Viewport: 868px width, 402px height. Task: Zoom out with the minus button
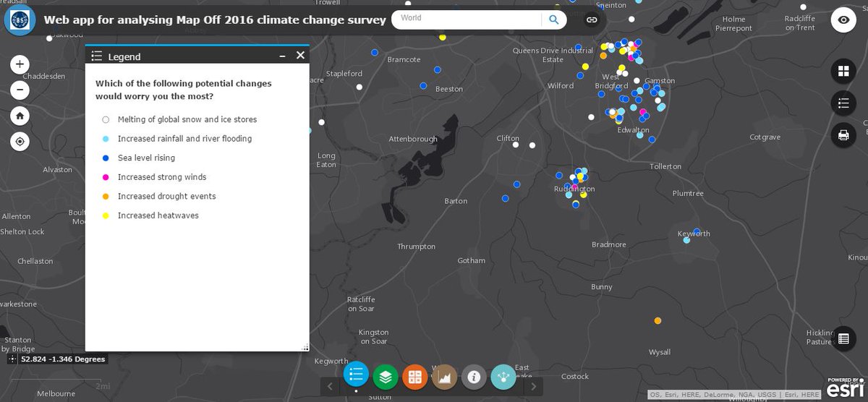pos(20,90)
